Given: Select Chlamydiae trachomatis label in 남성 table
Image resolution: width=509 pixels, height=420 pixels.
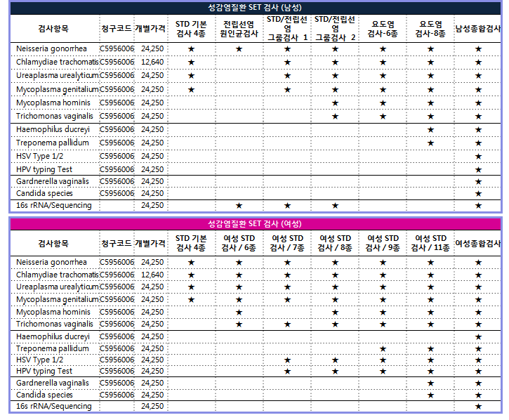Looking at the screenshot, I should click(x=57, y=62).
